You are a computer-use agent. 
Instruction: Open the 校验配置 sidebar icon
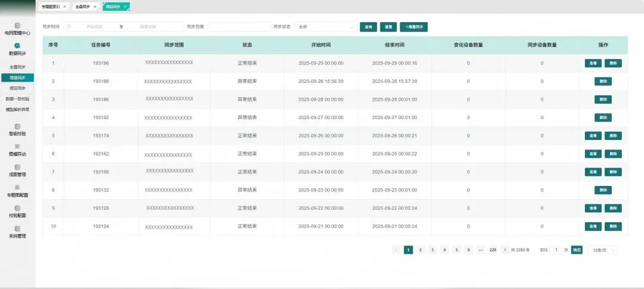[x=17, y=208]
